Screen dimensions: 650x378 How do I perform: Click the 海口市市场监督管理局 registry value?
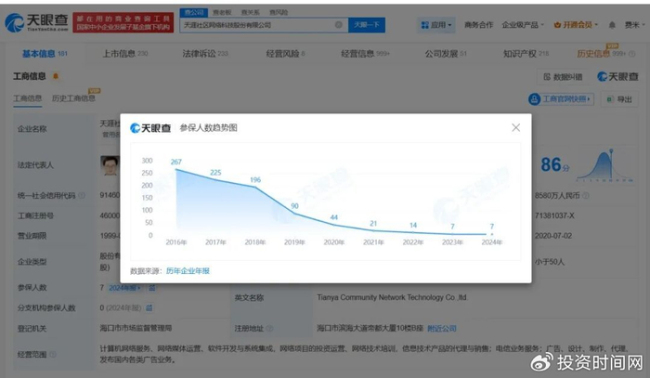coord(136,328)
